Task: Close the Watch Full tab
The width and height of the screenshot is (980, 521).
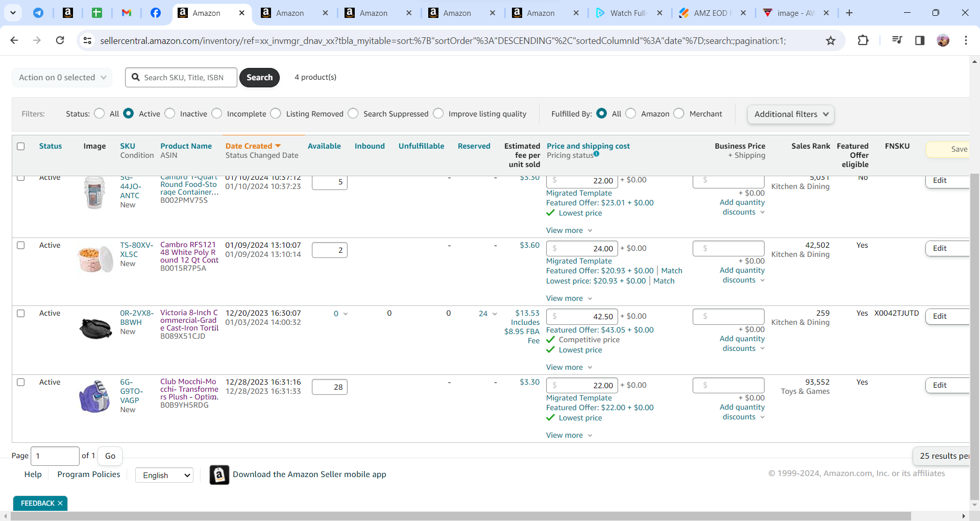Action: (x=660, y=13)
